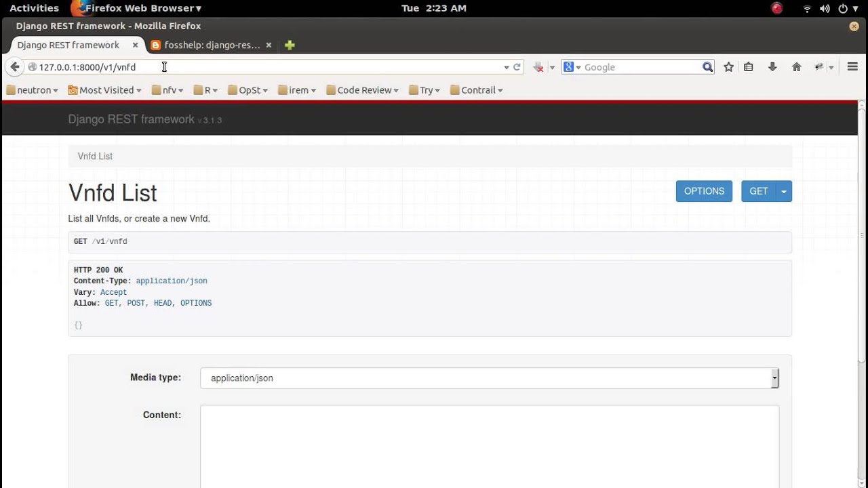
Task: Open the Firefox hamburger menu
Action: pyautogui.click(x=852, y=67)
